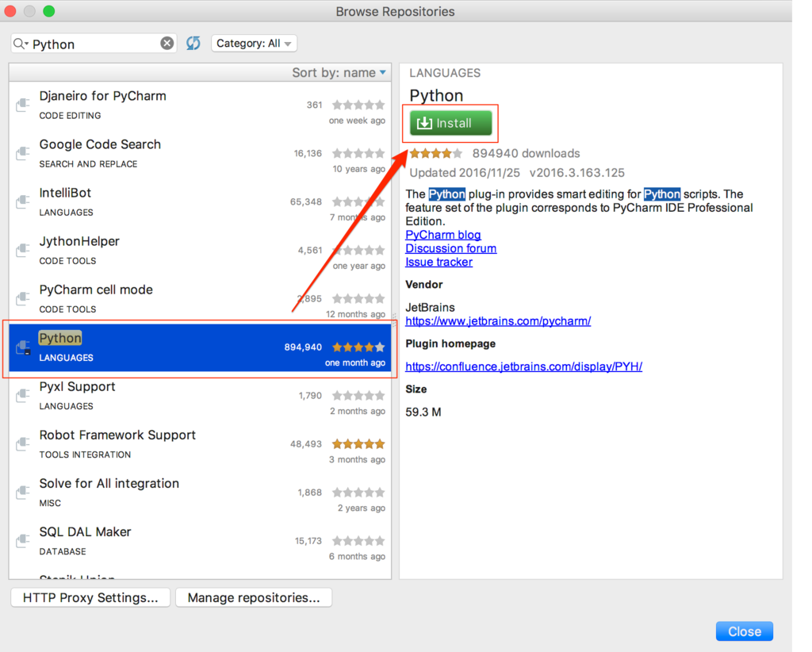Click the IntelliBot plugin icon
Viewport: 812px width, 652px height.
pyautogui.click(x=22, y=202)
